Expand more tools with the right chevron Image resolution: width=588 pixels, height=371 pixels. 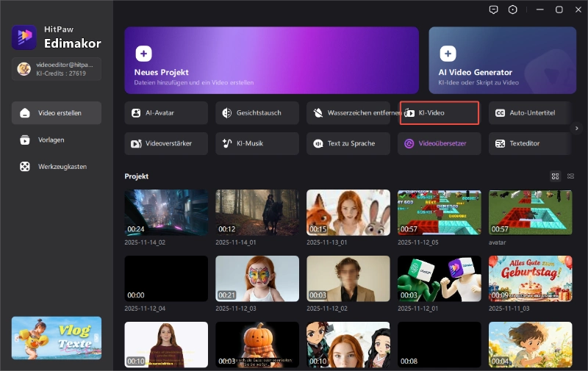577,128
